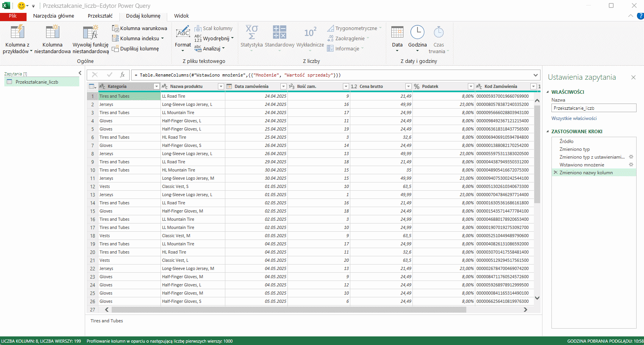The width and height of the screenshot is (644, 345).
Task: Open the Format text menu
Action: click(183, 39)
